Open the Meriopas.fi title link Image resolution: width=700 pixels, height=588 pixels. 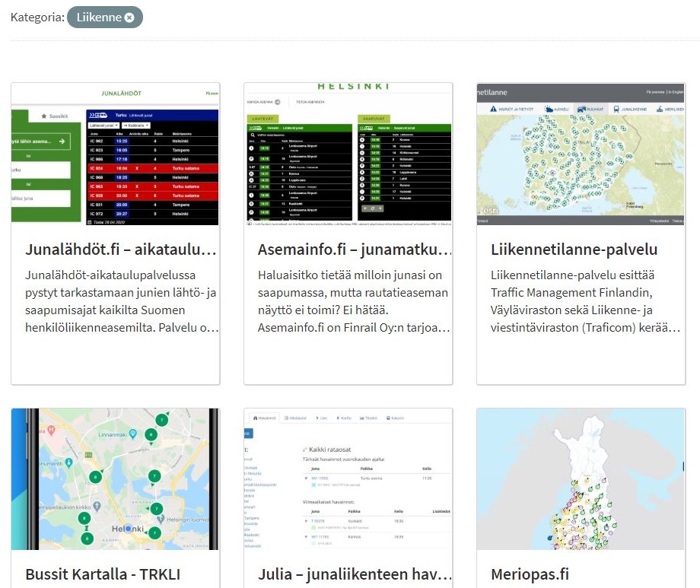pos(530,574)
